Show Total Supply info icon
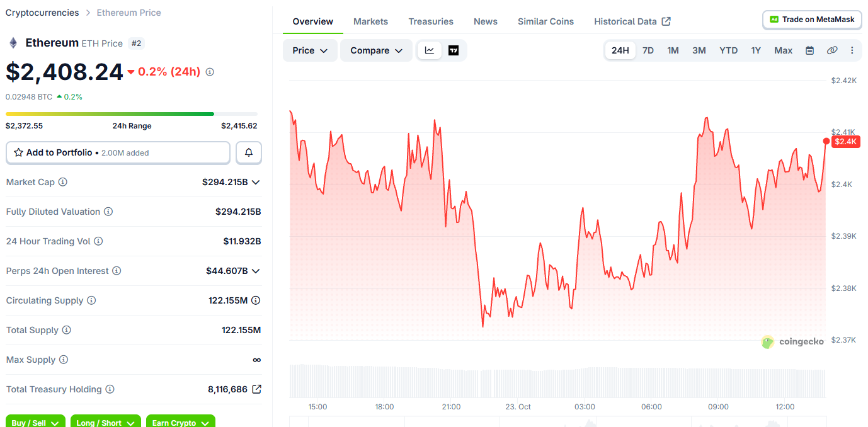868x427 pixels. 66,330
